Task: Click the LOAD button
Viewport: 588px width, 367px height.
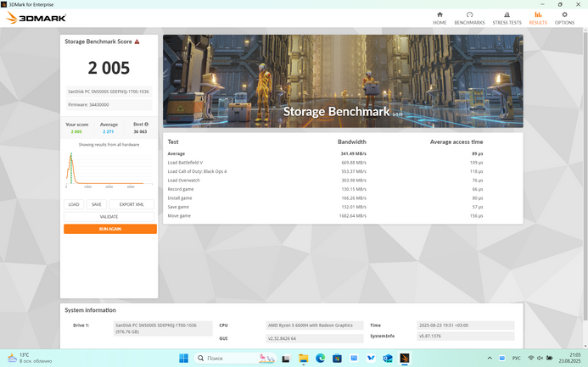Action: click(74, 204)
